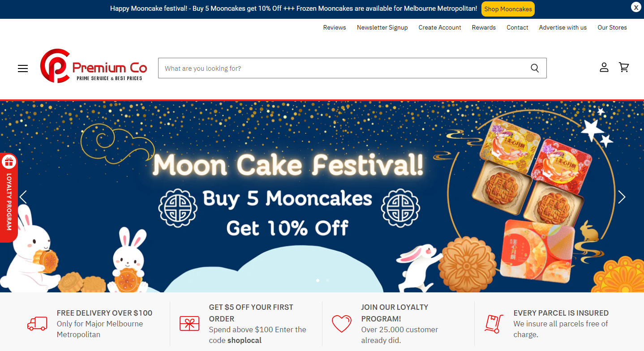Click the gift voucher icon
Image resolution: width=644 pixels, height=351 pixels.
pos(189,323)
